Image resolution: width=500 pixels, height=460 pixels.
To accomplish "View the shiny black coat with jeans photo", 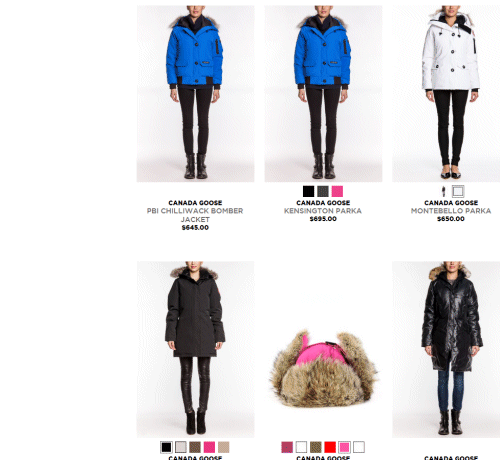I will 446,349.
